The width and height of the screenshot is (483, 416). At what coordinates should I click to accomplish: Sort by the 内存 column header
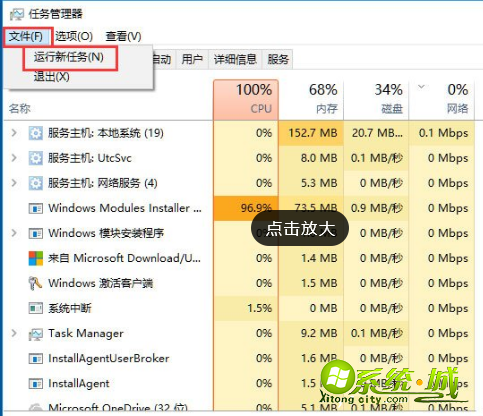[311, 99]
